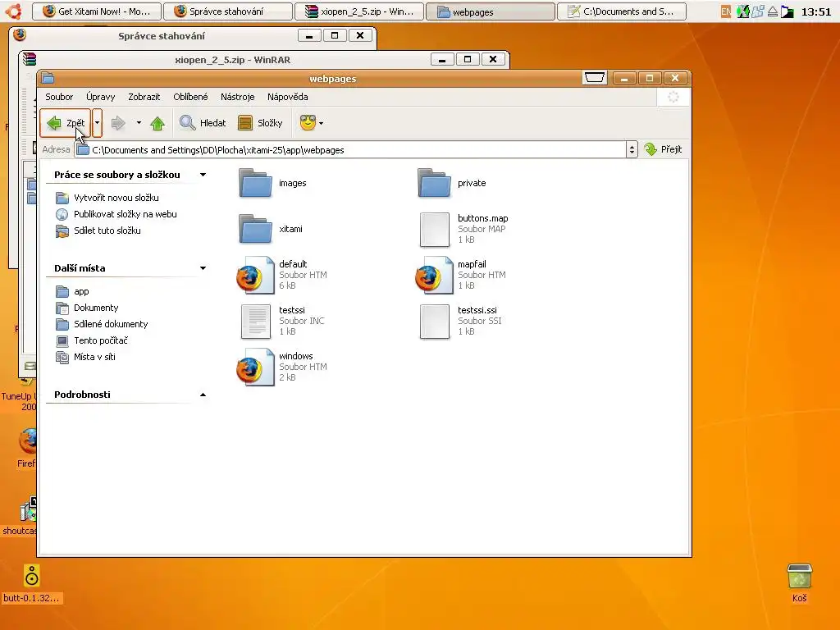Open the views dropdown arrow next to smiley
The height and width of the screenshot is (630, 840).
tap(321, 123)
